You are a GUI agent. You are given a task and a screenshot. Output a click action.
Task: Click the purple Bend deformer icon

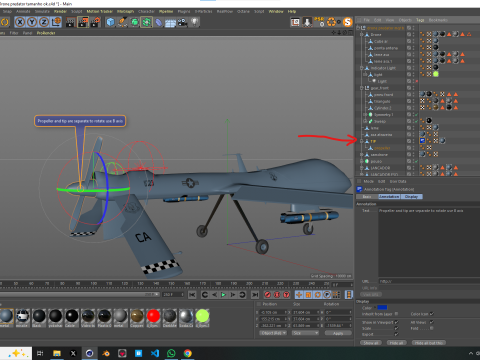coord(159,22)
